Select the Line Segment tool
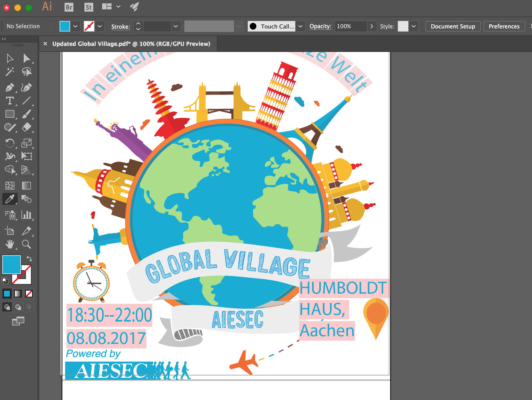 [26, 101]
